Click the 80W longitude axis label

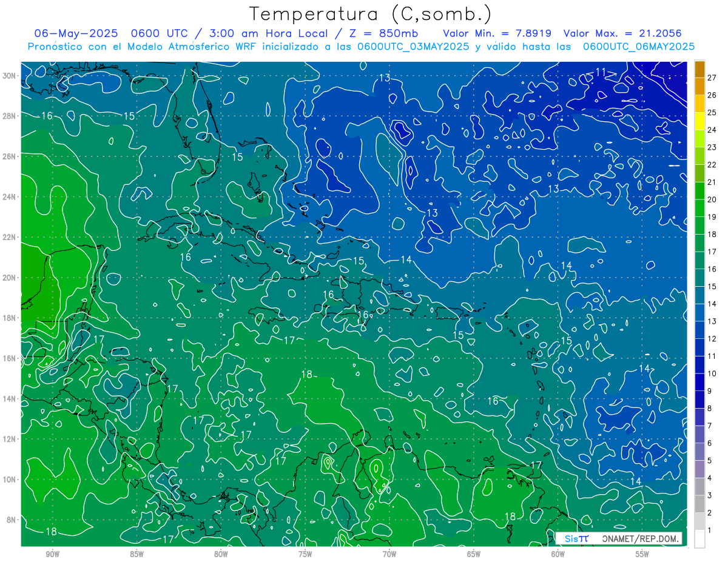[221, 554]
